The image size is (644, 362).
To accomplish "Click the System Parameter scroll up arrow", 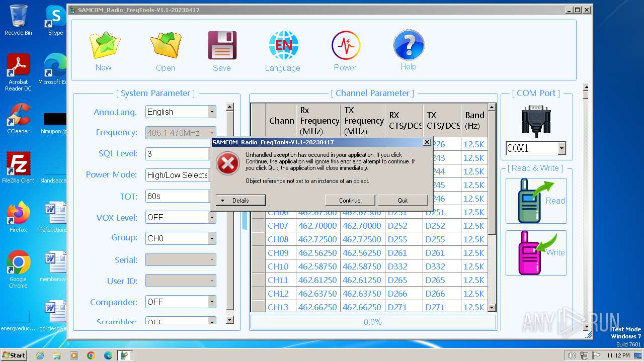I will pos(230,107).
